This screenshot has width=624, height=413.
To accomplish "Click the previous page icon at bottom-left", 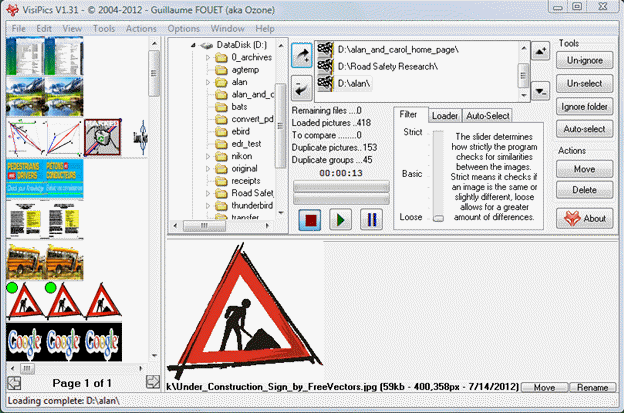I will tap(13, 382).
